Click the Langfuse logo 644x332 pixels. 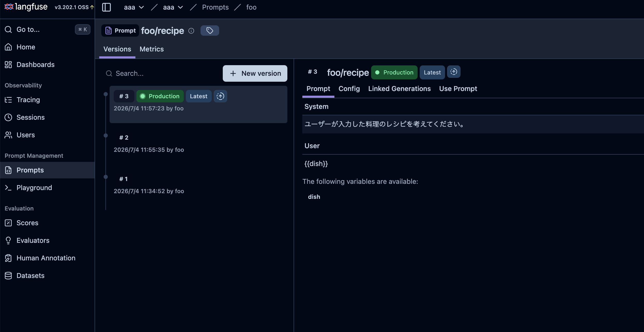[x=26, y=7]
